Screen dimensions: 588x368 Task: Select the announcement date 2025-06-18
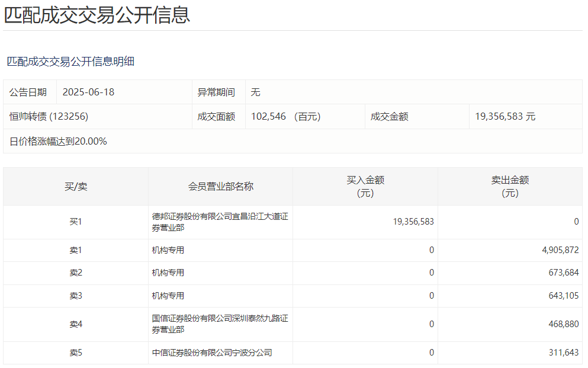click(x=88, y=92)
